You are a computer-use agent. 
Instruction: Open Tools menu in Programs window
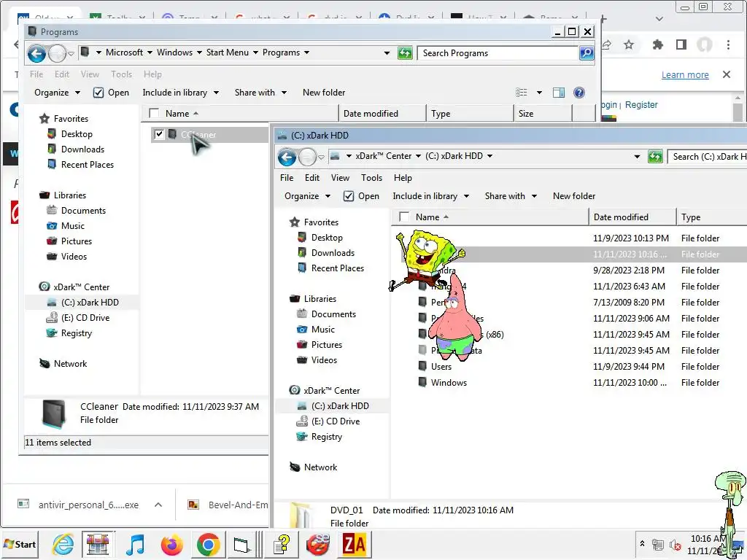[x=122, y=74]
